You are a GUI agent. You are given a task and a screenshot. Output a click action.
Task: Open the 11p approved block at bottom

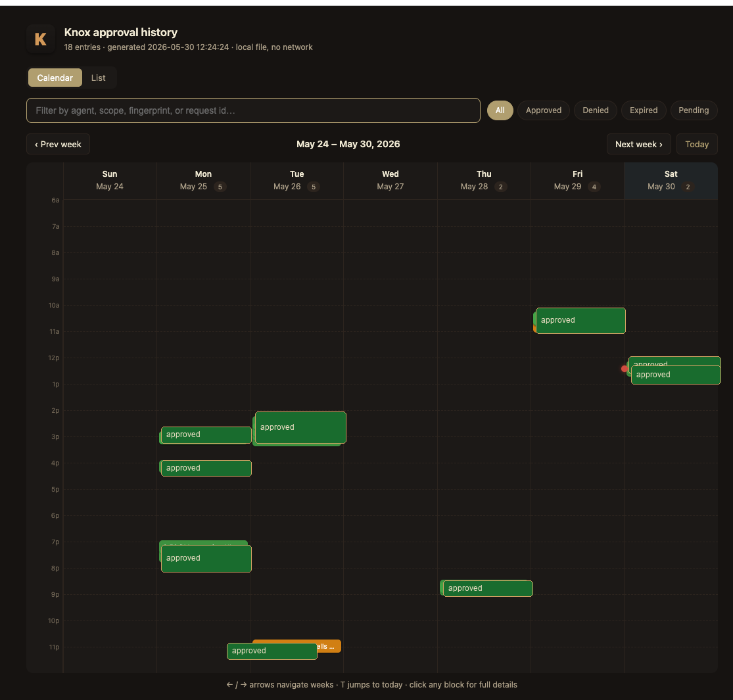tap(272, 651)
